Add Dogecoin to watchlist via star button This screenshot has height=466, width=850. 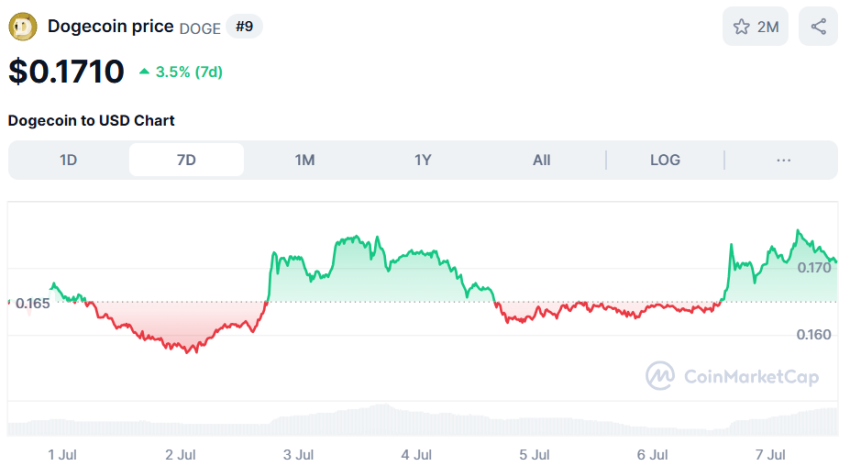755,27
